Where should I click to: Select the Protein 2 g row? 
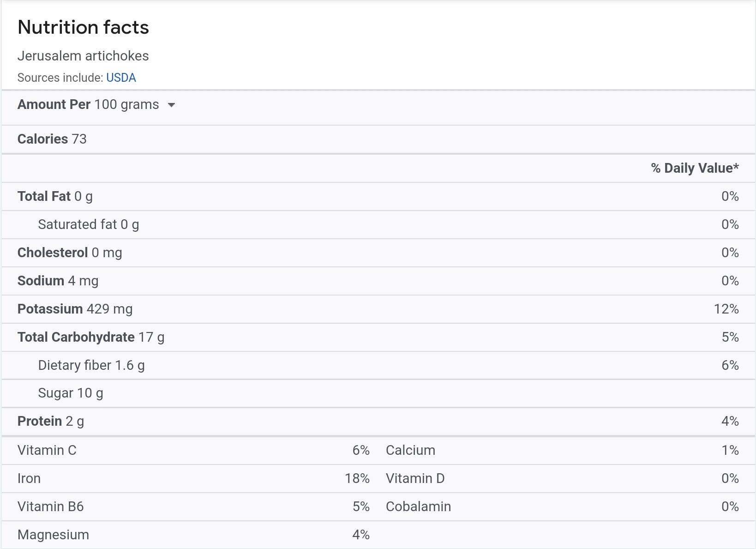[51, 421]
